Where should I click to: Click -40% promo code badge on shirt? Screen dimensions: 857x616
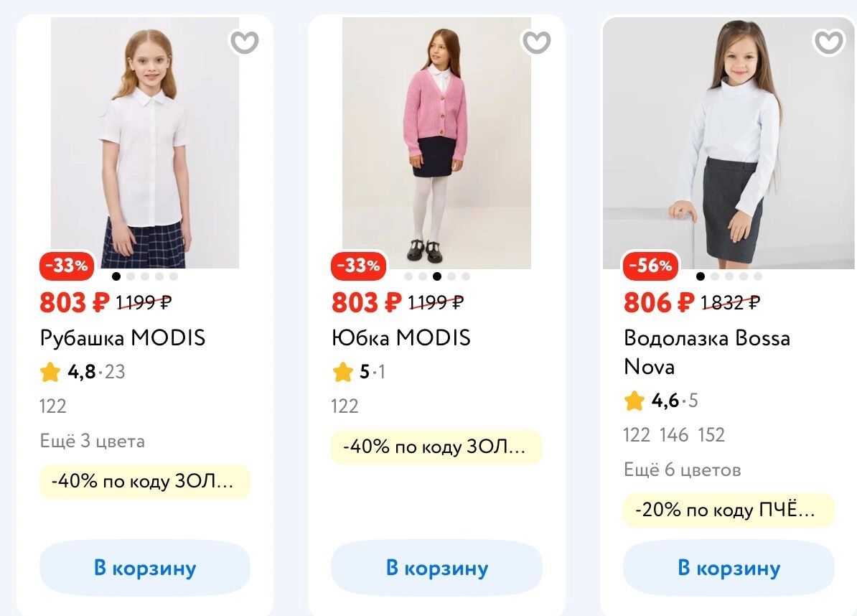click(x=145, y=482)
